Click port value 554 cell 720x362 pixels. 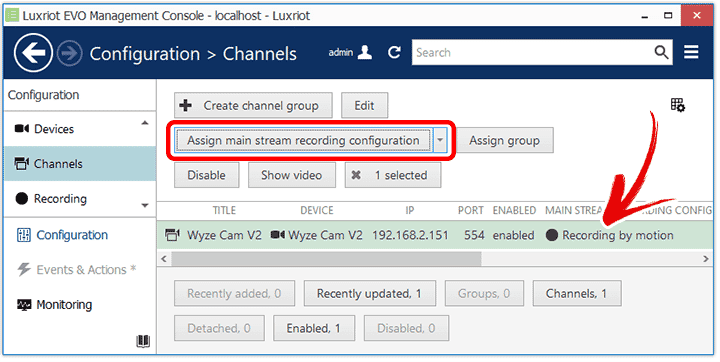coord(474,235)
